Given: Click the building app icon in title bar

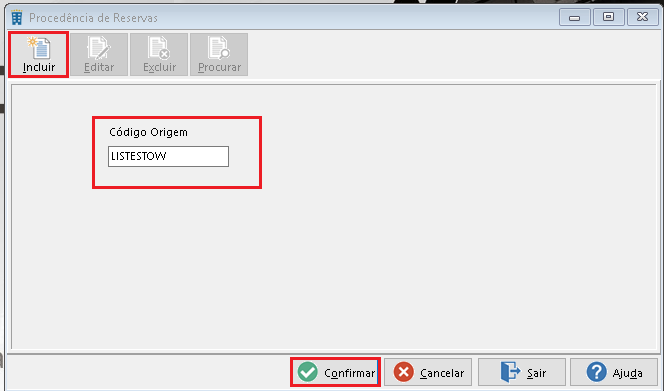Looking at the screenshot, I should click(x=17, y=17).
